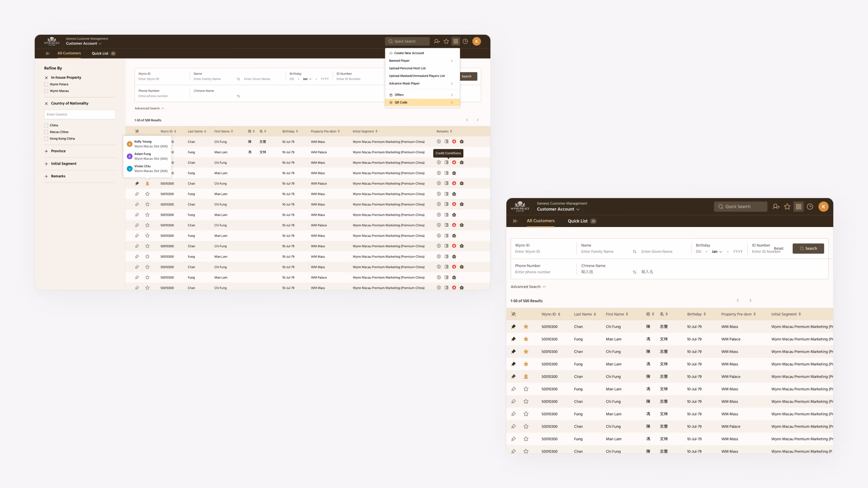
Task: Enable the Hong Kong China checkbox
Action: point(46,139)
